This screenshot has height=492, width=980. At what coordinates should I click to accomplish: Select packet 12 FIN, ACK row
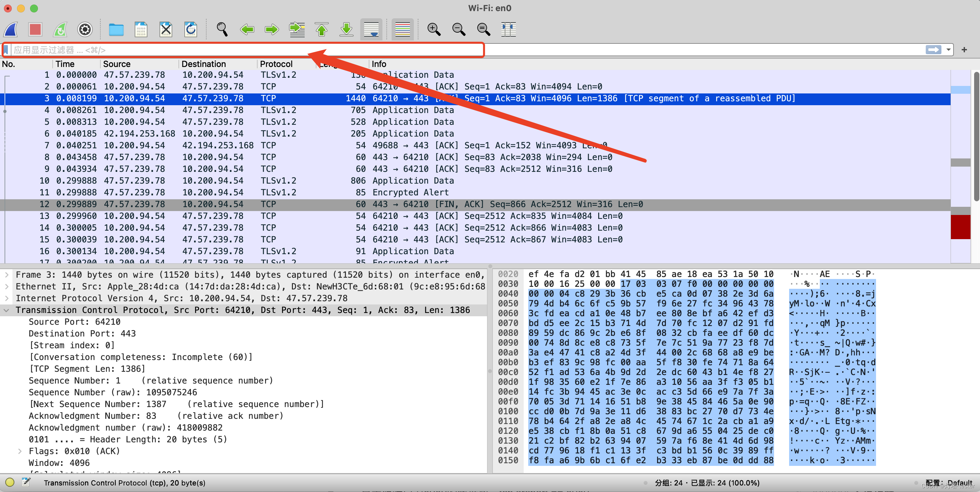point(476,204)
